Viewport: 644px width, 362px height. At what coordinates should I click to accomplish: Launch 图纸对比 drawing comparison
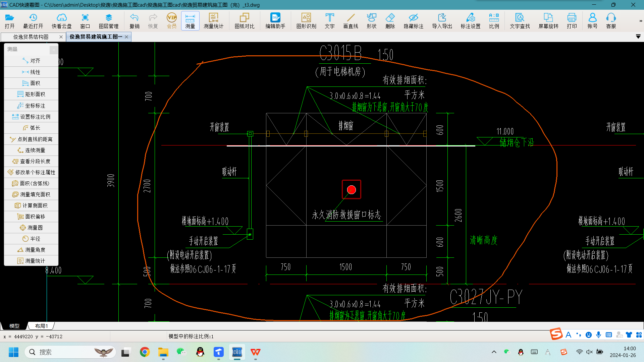(245, 21)
